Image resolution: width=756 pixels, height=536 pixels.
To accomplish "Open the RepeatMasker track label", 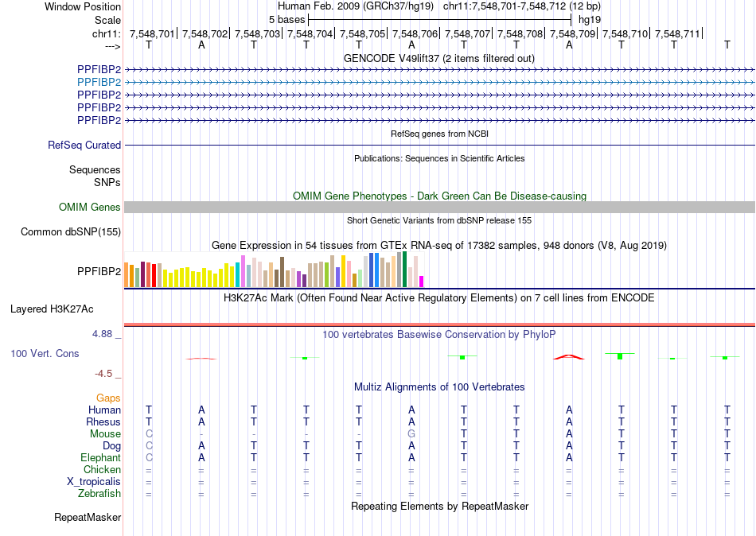I will click(88, 517).
